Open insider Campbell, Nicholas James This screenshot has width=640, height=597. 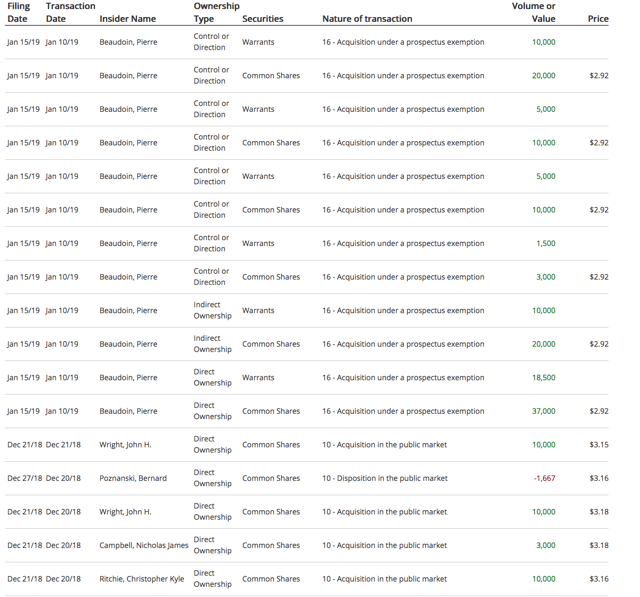click(143, 545)
